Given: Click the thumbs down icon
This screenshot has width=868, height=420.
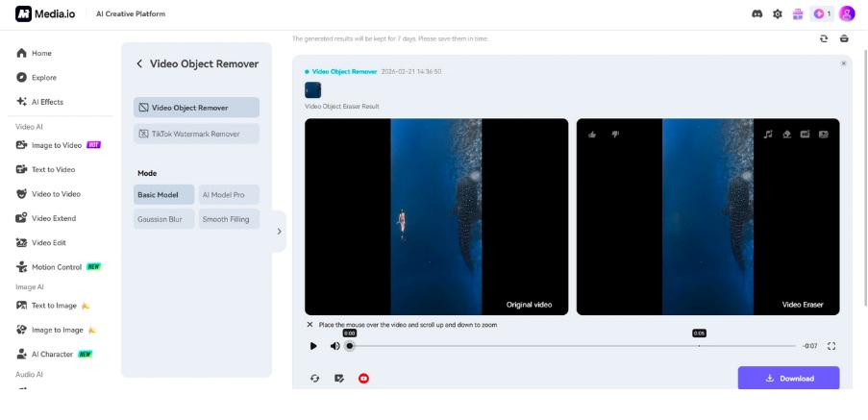Looking at the screenshot, I should click(x=615, y=134).
